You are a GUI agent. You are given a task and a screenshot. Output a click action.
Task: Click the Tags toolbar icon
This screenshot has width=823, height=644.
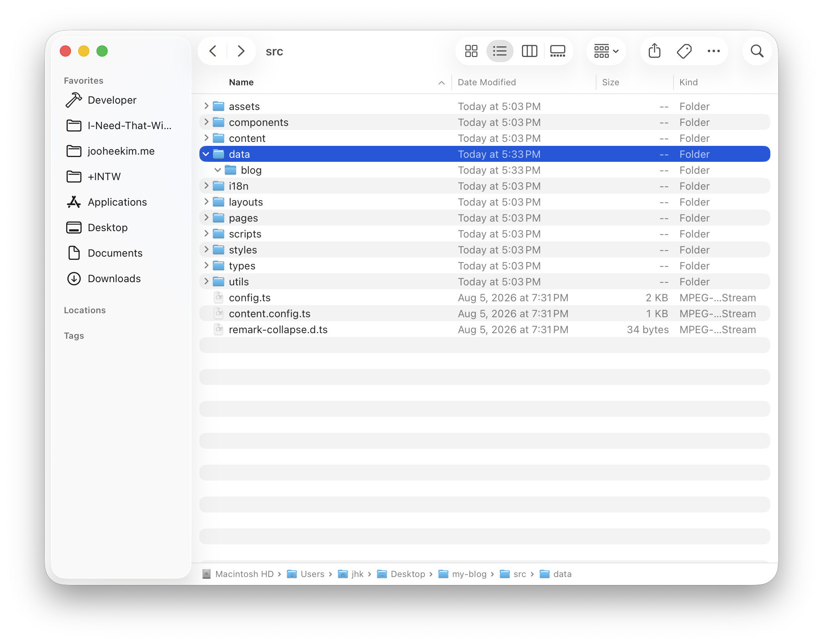coord(684,51)
